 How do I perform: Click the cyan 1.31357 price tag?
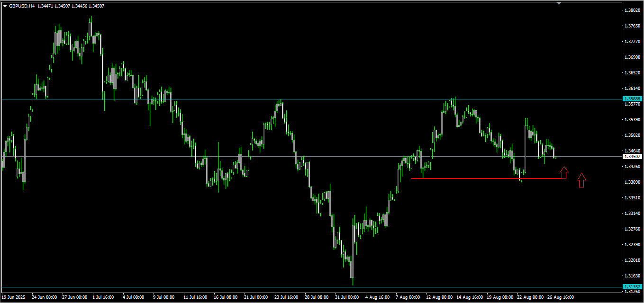pyautogui.click(x=632, y=287)
